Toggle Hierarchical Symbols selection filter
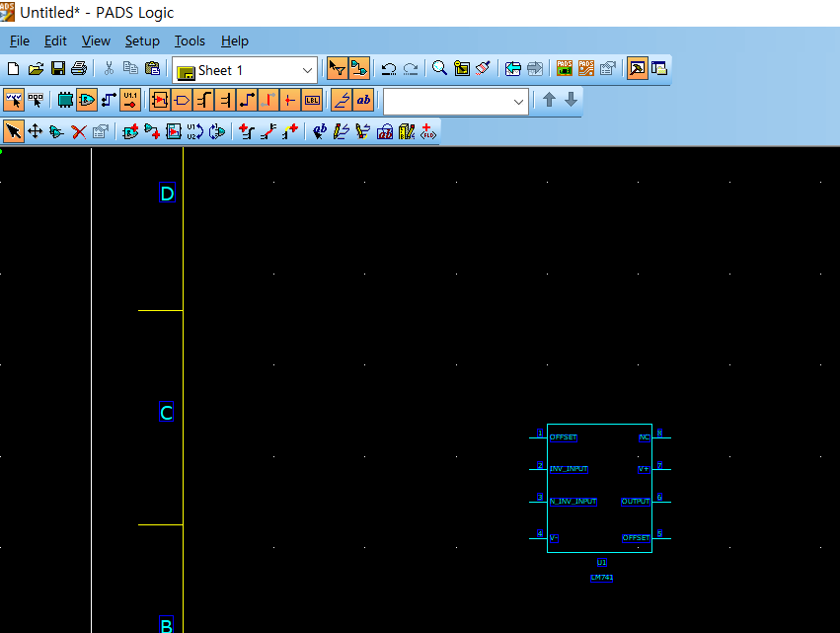Image resolution: width=840 pixels, height=633 pixels. 160,100
